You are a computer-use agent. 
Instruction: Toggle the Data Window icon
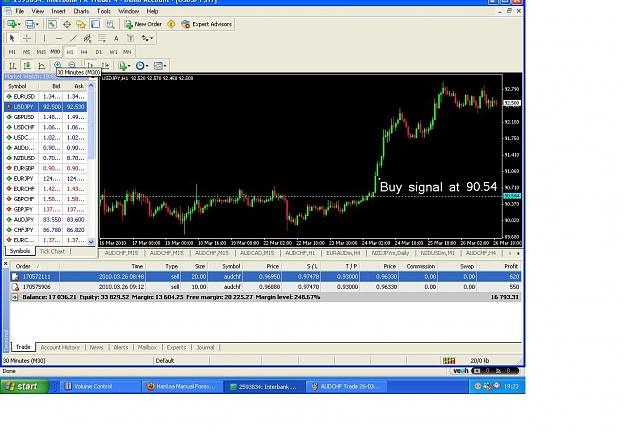click(67, 24)
